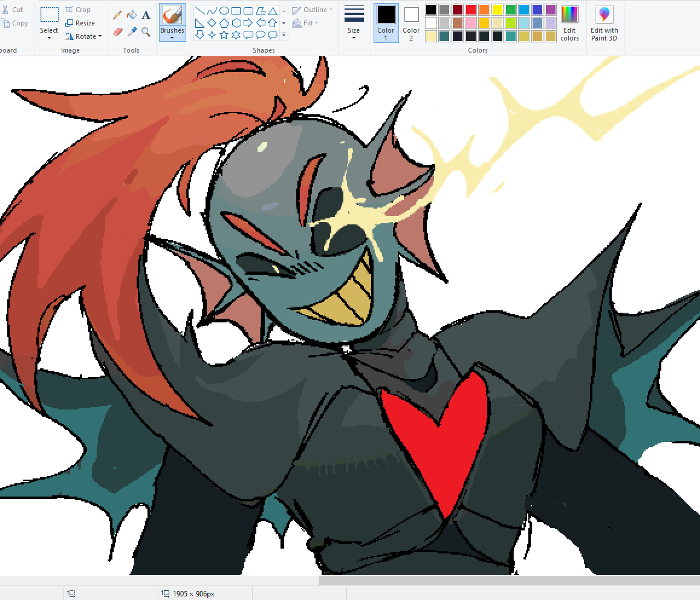Pick the brown color swatch
700x600 pixels.
pyautogui.click(x=457, y=23)
